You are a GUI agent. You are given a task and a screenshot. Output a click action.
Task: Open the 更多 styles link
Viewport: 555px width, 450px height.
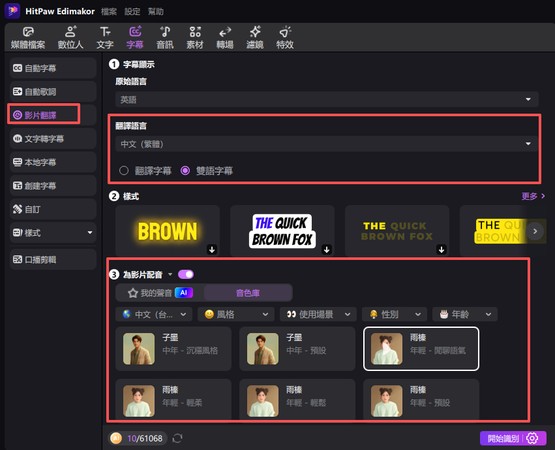533,196
